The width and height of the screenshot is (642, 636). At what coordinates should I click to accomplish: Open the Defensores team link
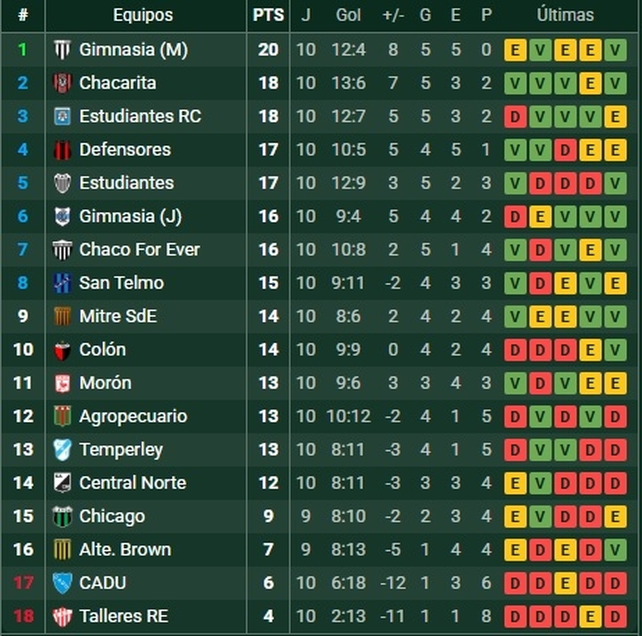tap(125, 149)
